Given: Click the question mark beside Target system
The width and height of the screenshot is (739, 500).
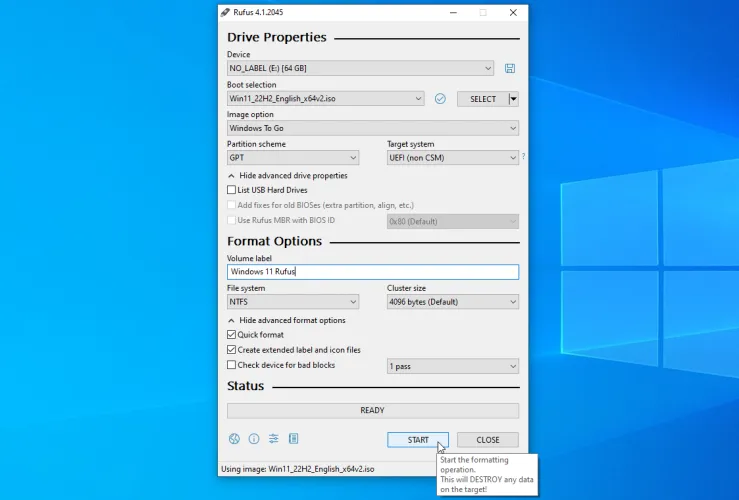Looking at the screenshot, I should (523, 157).
